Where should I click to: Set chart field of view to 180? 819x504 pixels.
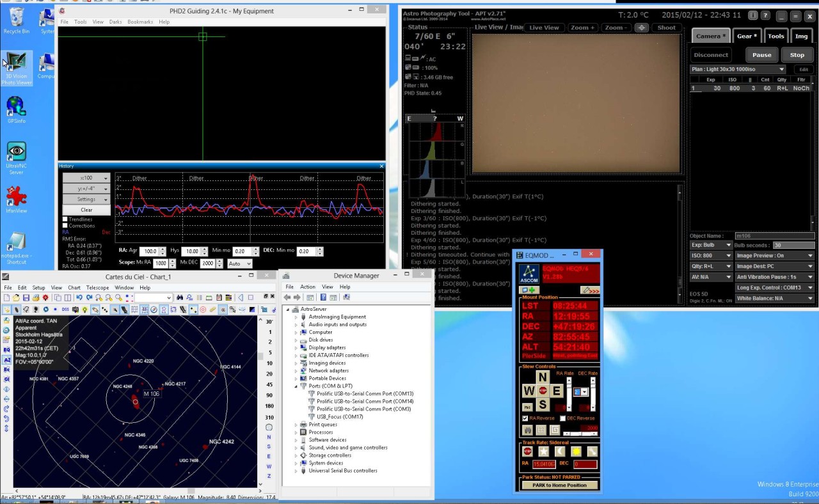point(269,406)
